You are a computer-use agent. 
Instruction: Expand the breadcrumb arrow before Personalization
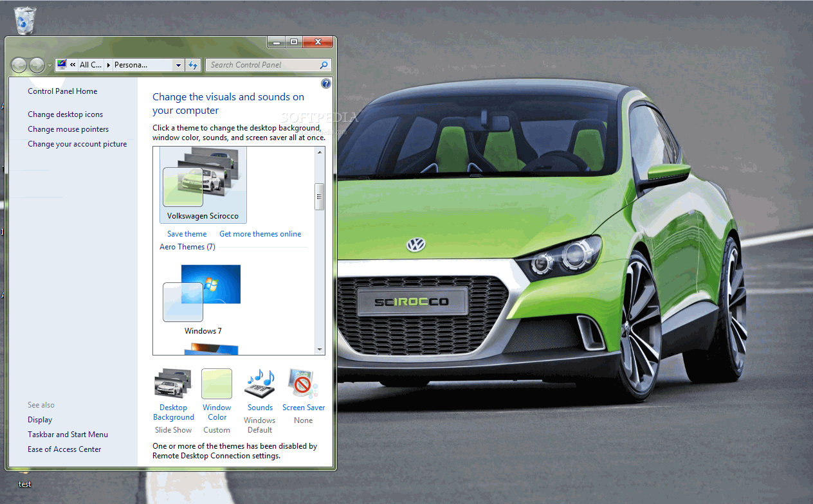tap(108, 65)
